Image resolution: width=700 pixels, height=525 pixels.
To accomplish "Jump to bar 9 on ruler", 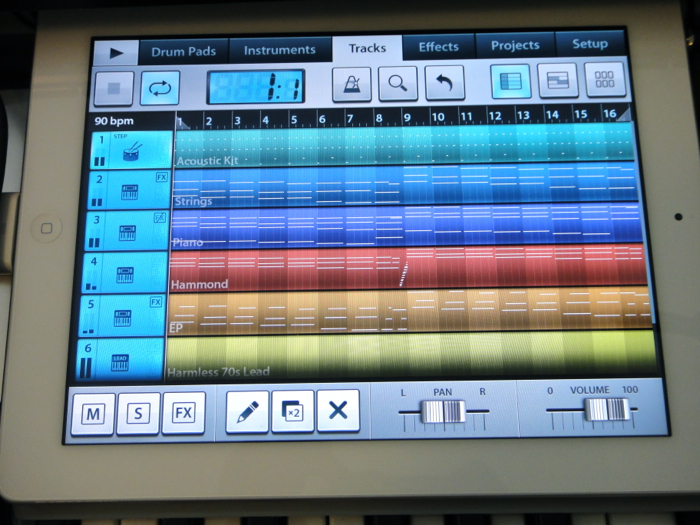I will click(407, 117).
